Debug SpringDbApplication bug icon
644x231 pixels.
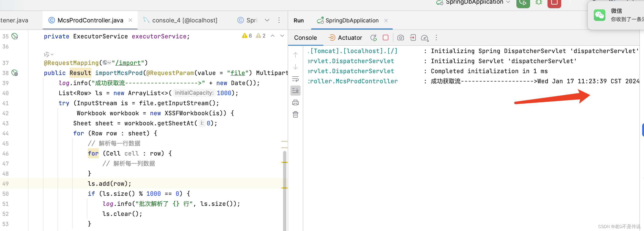tap(539, 3)
